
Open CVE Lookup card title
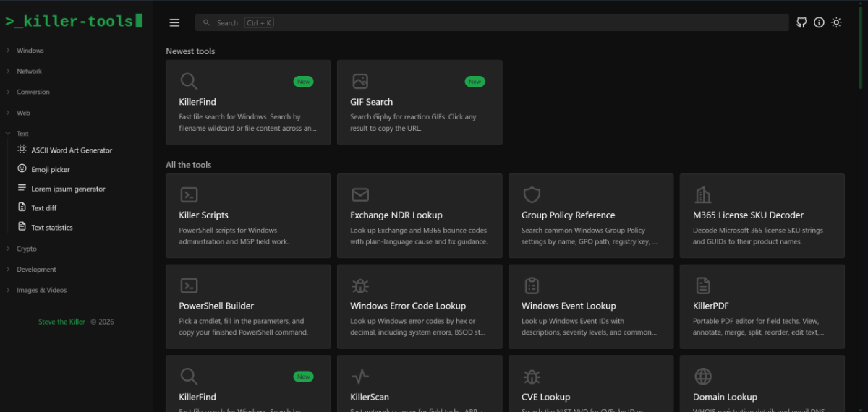click(545, 397)
